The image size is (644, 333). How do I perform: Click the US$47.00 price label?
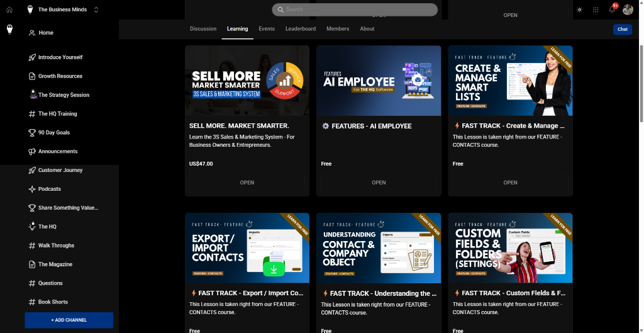point(201,164)
